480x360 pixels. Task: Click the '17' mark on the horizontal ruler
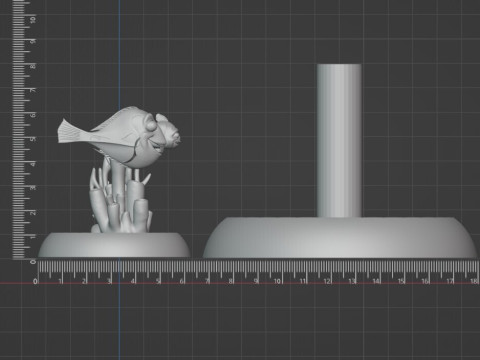(x=449, y=281)
